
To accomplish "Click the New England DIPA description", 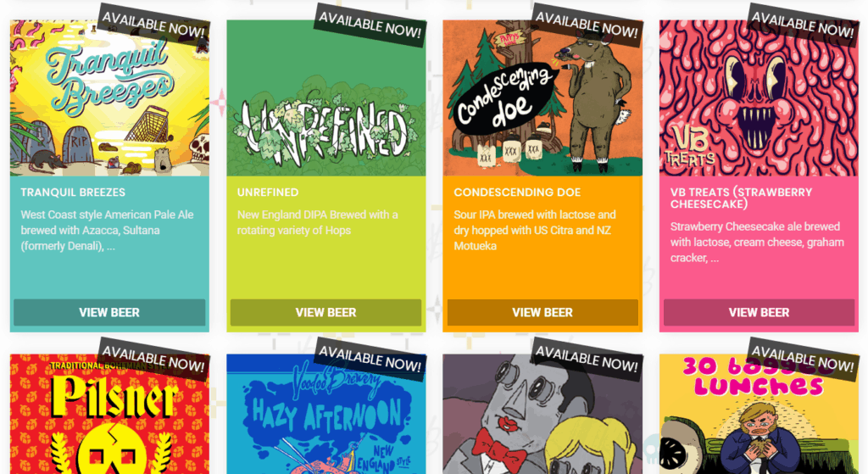I will [318, 223].
